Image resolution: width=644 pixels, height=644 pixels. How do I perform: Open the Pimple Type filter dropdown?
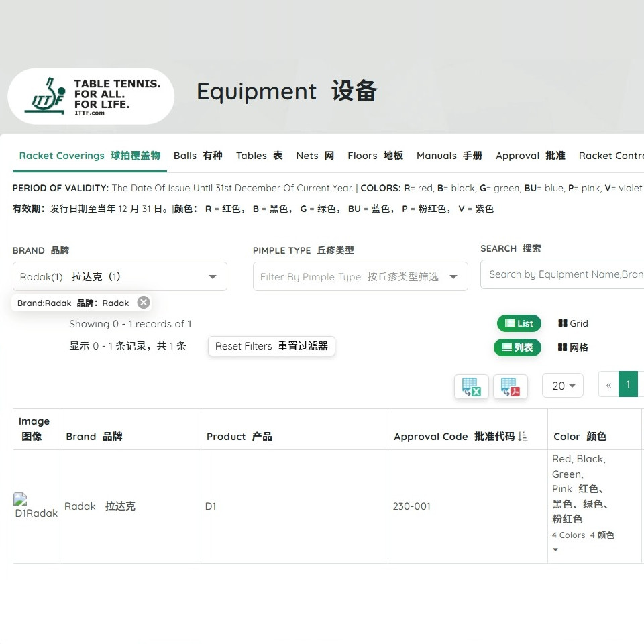click(360, 276)
